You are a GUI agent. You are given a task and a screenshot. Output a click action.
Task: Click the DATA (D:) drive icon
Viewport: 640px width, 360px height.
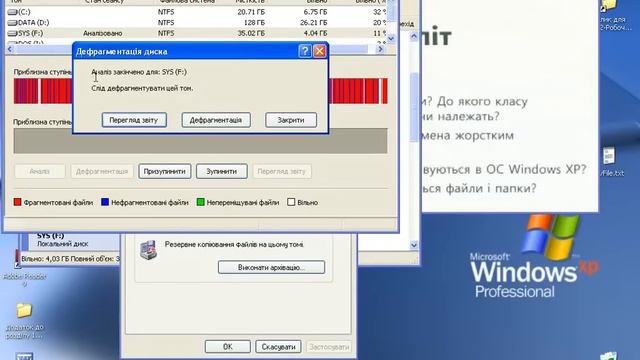point(12,23)
